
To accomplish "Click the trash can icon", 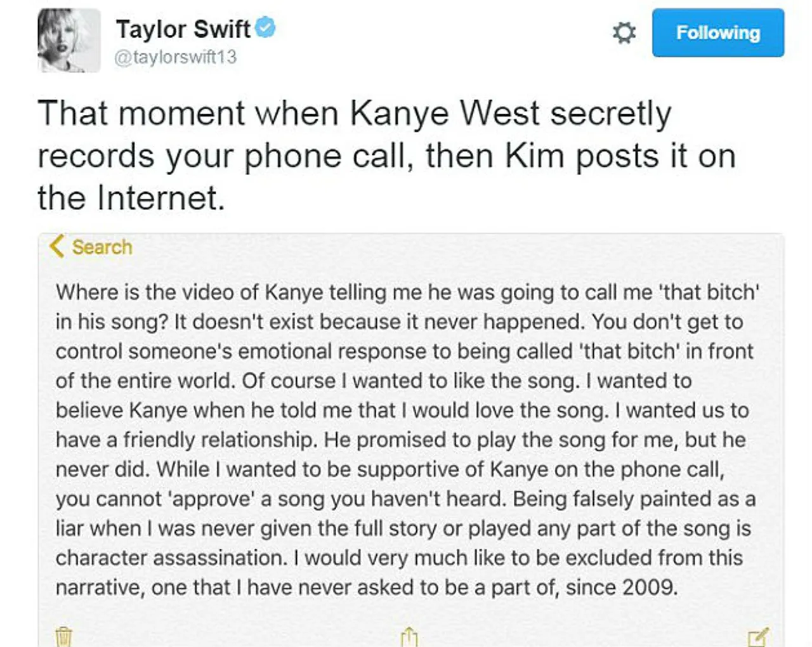I will point(64,636).
